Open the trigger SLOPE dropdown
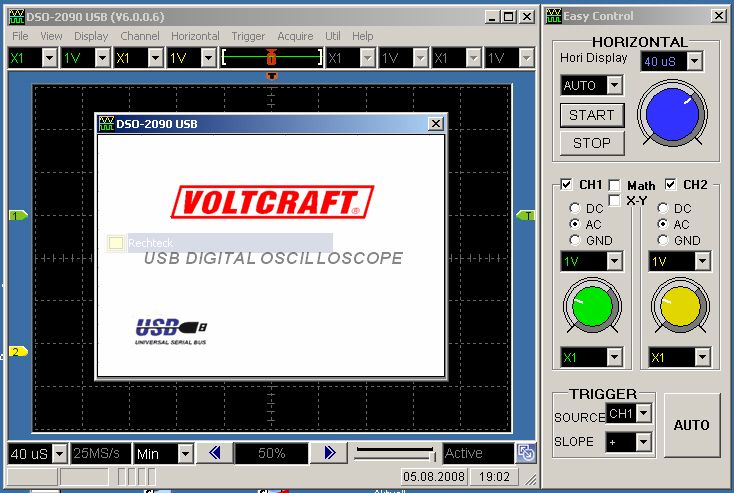Image resolution: width=734 pixels, height=493 pixels. coord(644,441)
